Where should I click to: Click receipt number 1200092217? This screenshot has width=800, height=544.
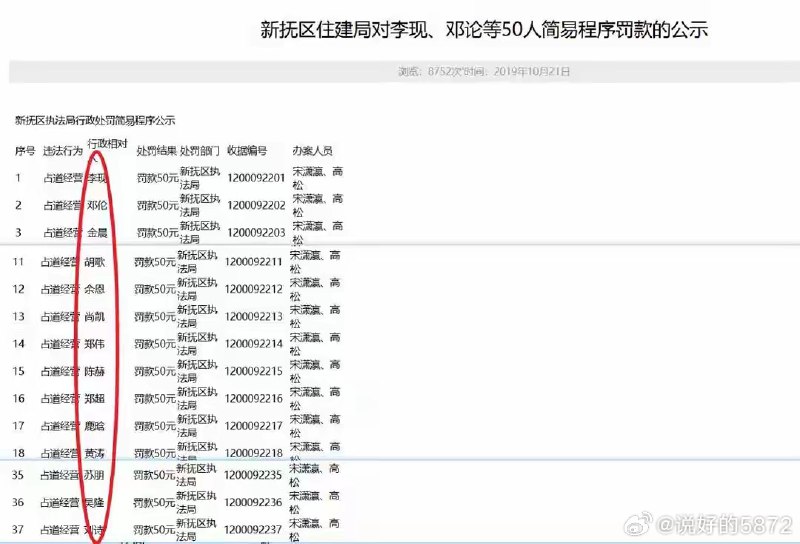click(254, 426)
